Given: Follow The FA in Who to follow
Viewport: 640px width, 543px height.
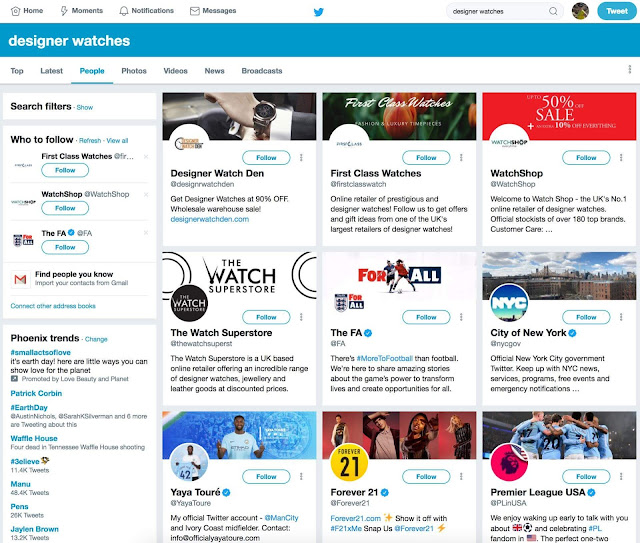Looking at the screenshot, I should click(x=65, y=247).
